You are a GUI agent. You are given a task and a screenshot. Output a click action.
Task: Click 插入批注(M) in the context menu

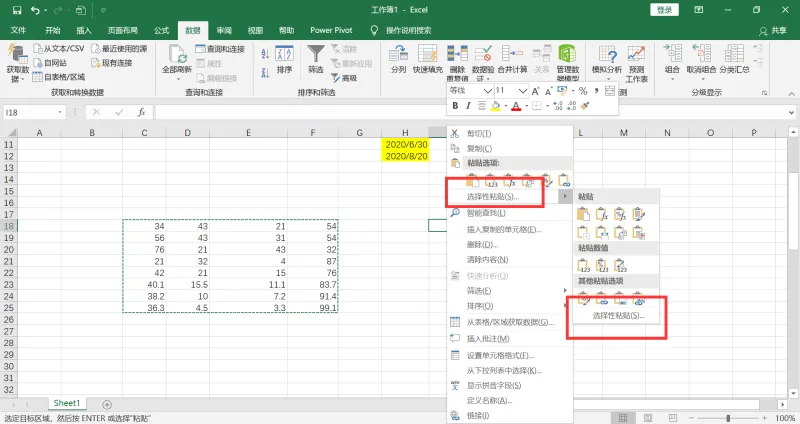[510, 339]
